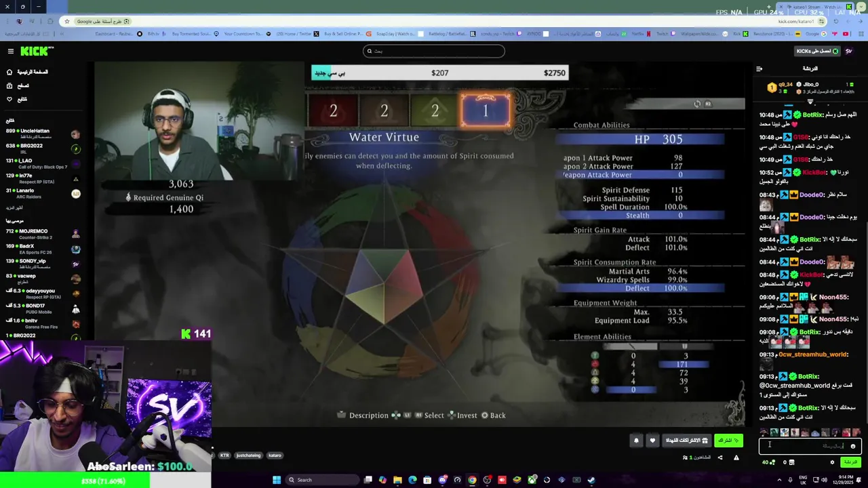Click the KTR stream tag
Image resolution: width=868 pixels, height=488 pixels.
224,455
